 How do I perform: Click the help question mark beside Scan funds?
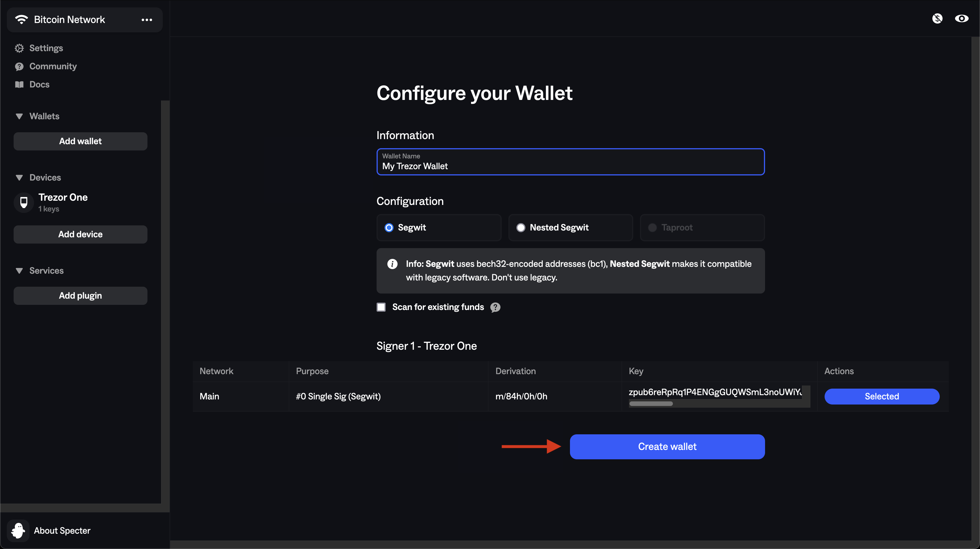[x=495, y=307]
